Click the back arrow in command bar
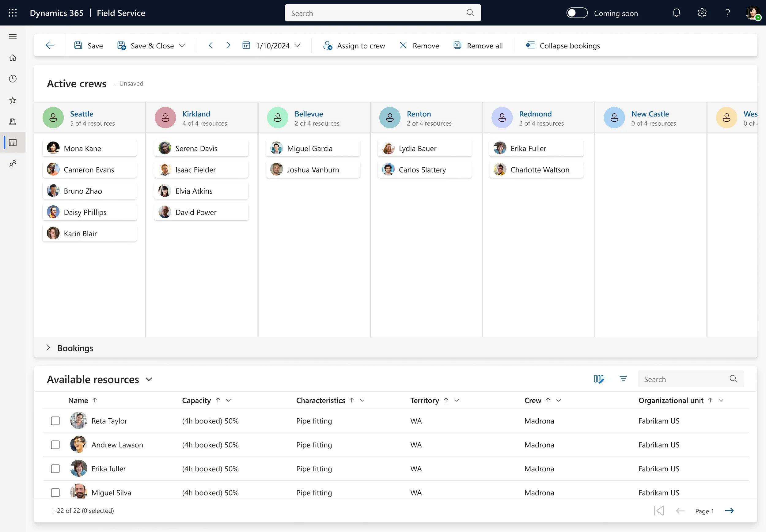This screenshot has height=532, width=766. coord(50,45)
